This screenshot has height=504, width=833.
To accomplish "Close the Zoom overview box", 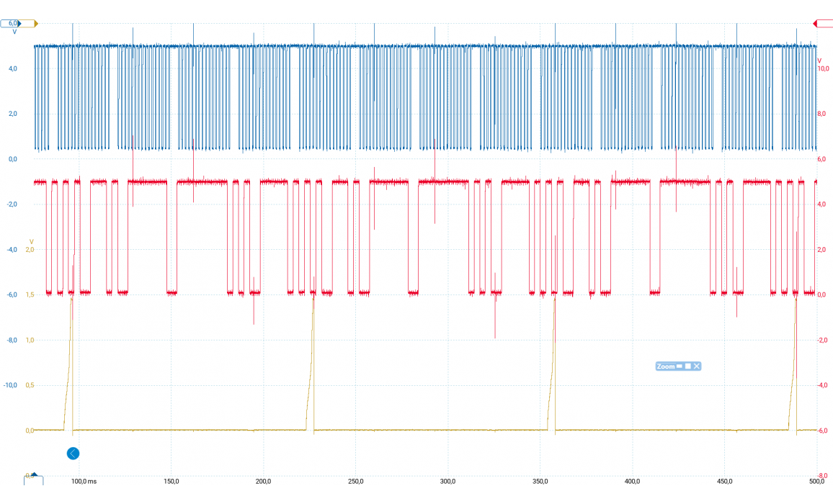I will 697,366.
